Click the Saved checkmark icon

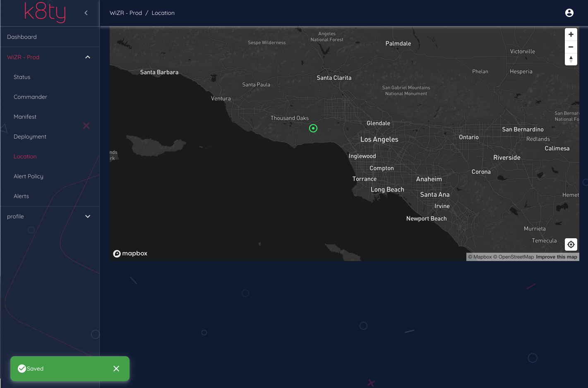tap(22, 369)
